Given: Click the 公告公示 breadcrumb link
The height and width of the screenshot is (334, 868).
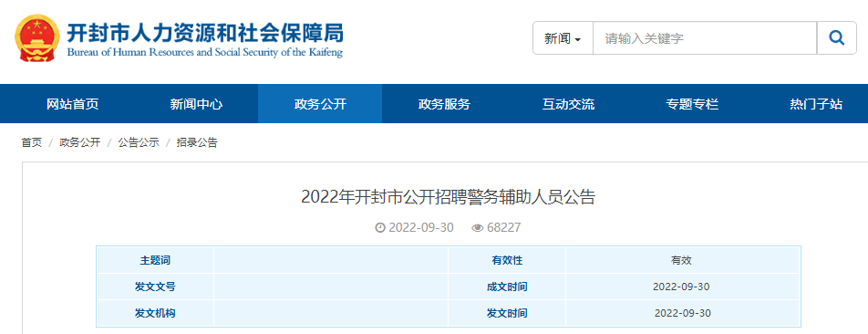Looking at the screenshot, I should [x=139, y=143].
